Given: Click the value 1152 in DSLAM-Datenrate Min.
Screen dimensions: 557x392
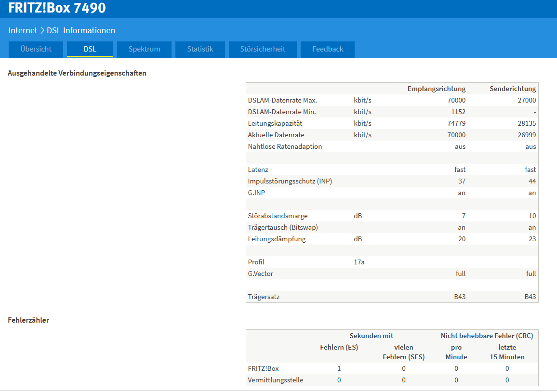Looking at the screenshot, I should (x=458, y=112).
